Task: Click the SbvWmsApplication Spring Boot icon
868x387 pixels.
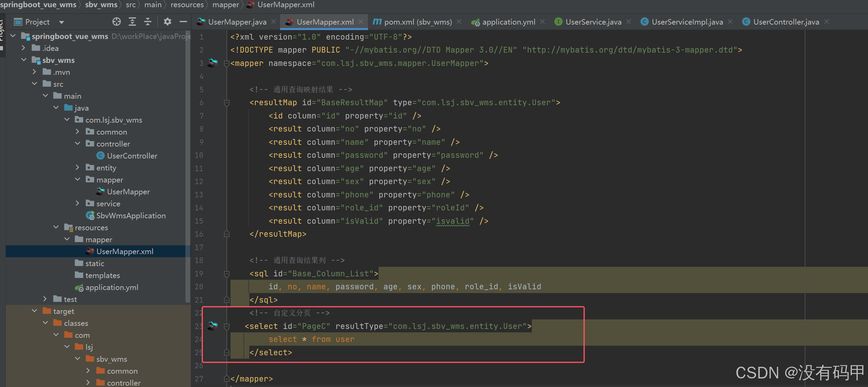Action: click(90, 216)
